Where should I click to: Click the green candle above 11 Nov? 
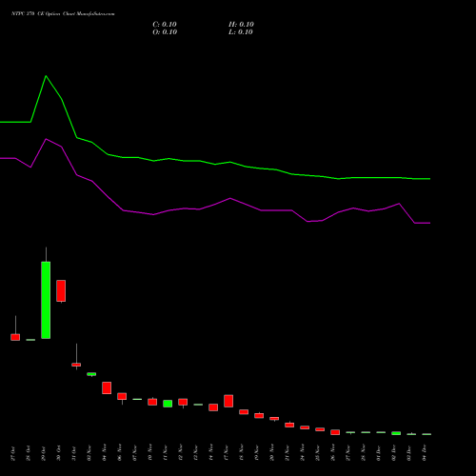point(168,404)
